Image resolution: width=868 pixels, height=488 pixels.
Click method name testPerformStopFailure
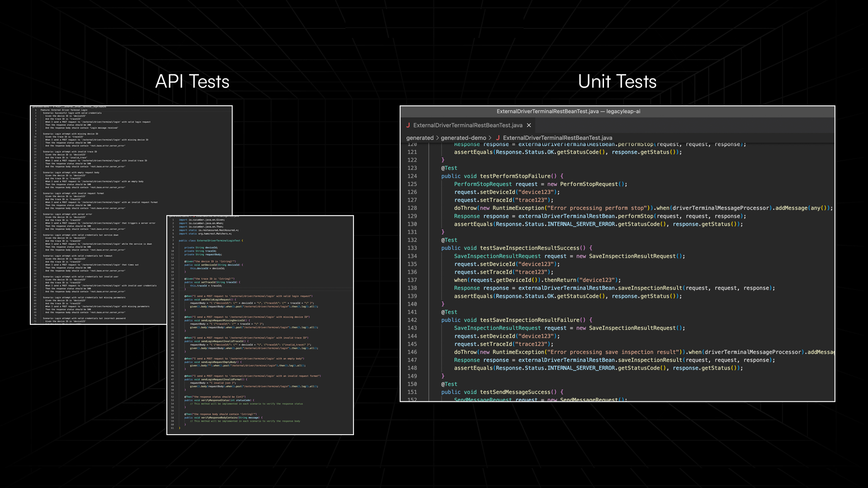(515, 176)
